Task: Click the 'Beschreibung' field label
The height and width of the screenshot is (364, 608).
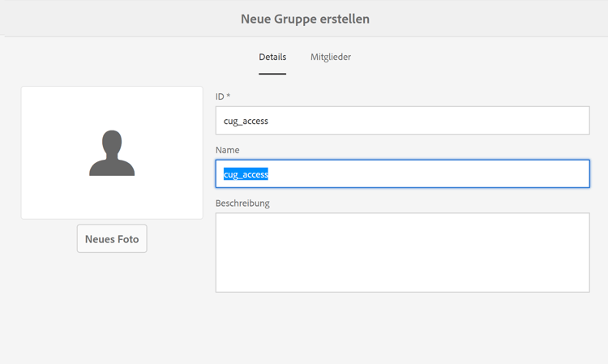Action: (242, 203)
